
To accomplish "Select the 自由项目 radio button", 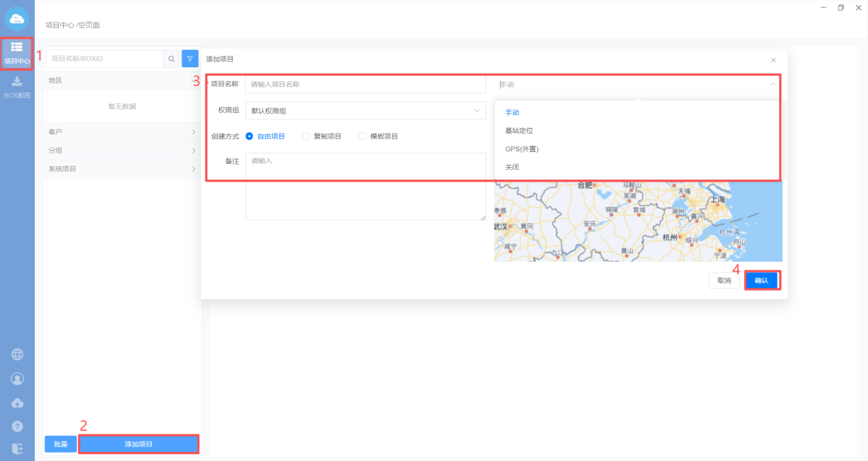I will [249, 136].
